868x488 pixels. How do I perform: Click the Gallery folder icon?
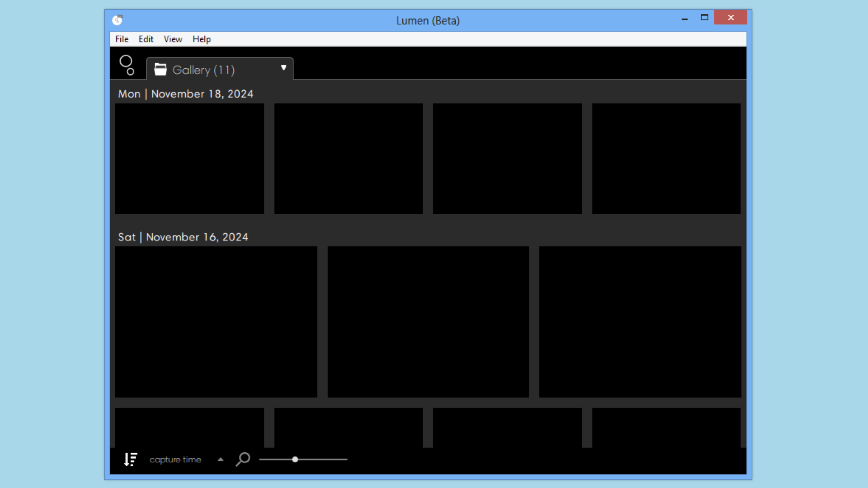coord(160,70)
